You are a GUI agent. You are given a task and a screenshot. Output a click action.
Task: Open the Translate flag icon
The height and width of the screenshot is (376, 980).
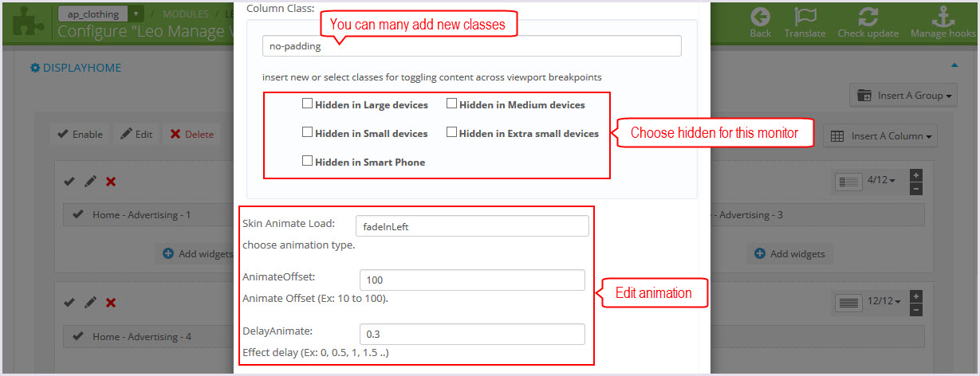coord(804,17)
